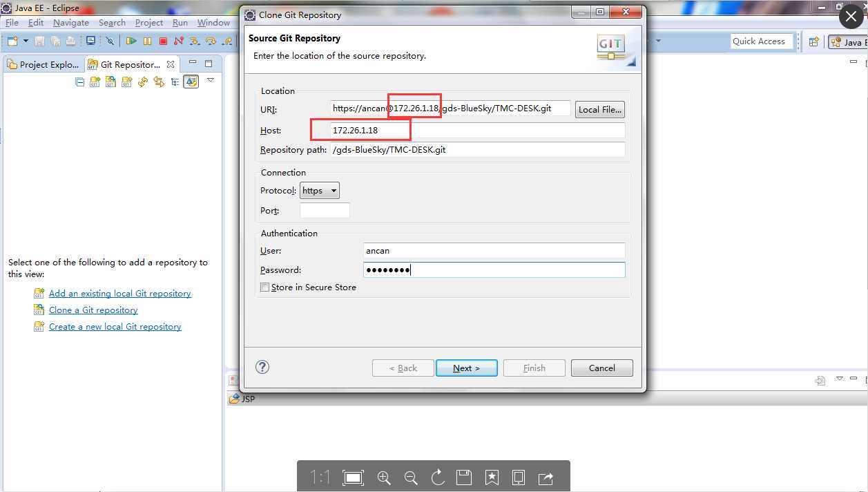Image resolution: width=868 pixels, height=492 pixels.
Task: Click the image viewer rotate icon
Action: tap(438, 477)
